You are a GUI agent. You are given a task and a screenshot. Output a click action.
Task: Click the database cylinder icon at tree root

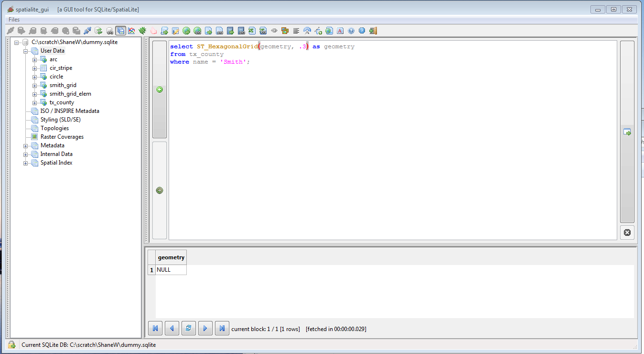click(26, 42)
